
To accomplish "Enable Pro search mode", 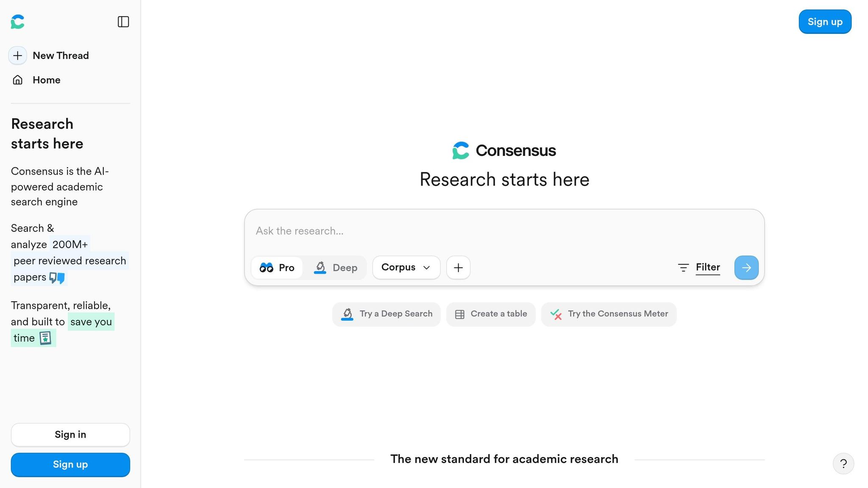I will [277, 267].
